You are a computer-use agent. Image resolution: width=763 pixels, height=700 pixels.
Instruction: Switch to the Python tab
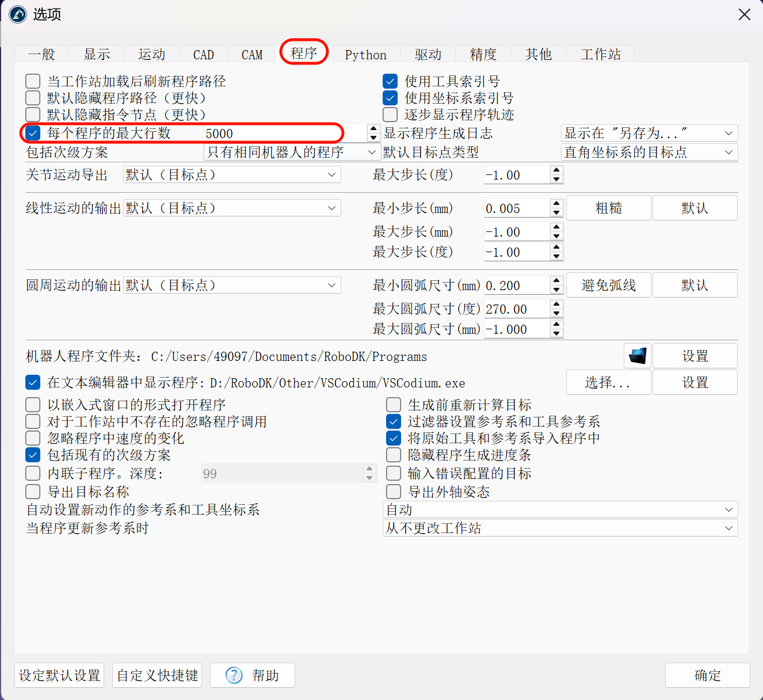[365, 54]
